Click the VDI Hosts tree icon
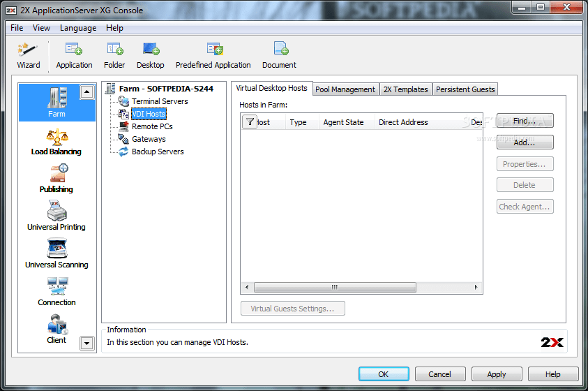The width and height of the screenshot is (588, 391). 123,114
